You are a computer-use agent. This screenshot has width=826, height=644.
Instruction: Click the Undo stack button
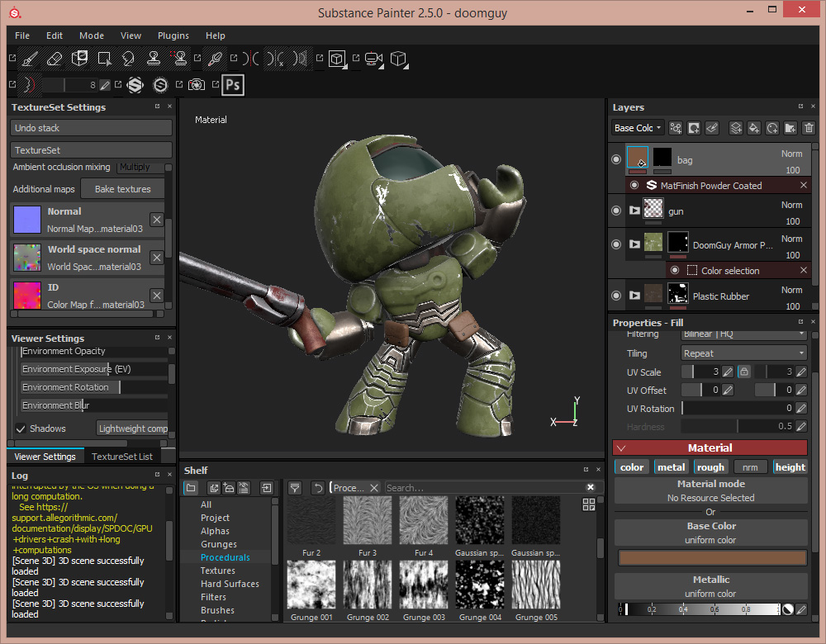click(x=91, y=128)
